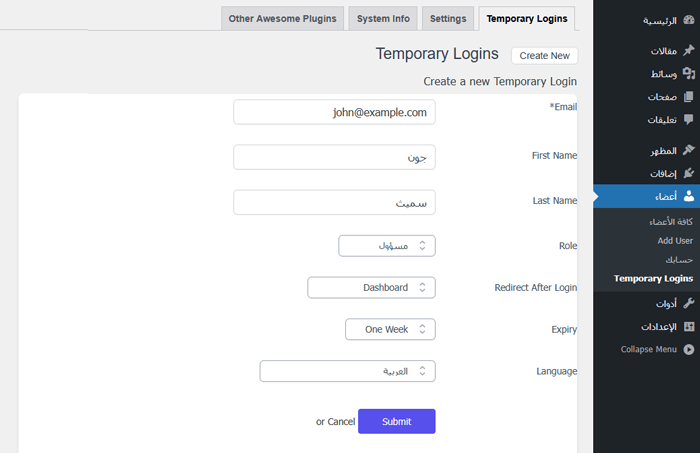Click the Appearance paintbrush icon
The width and height of the screenshot is (700, 453).
(x=688, y=151)
